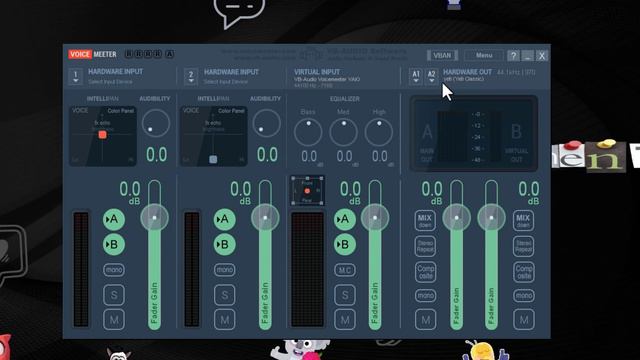Toggle B bus routing on Virtual Input

click(x=345, y=244)
